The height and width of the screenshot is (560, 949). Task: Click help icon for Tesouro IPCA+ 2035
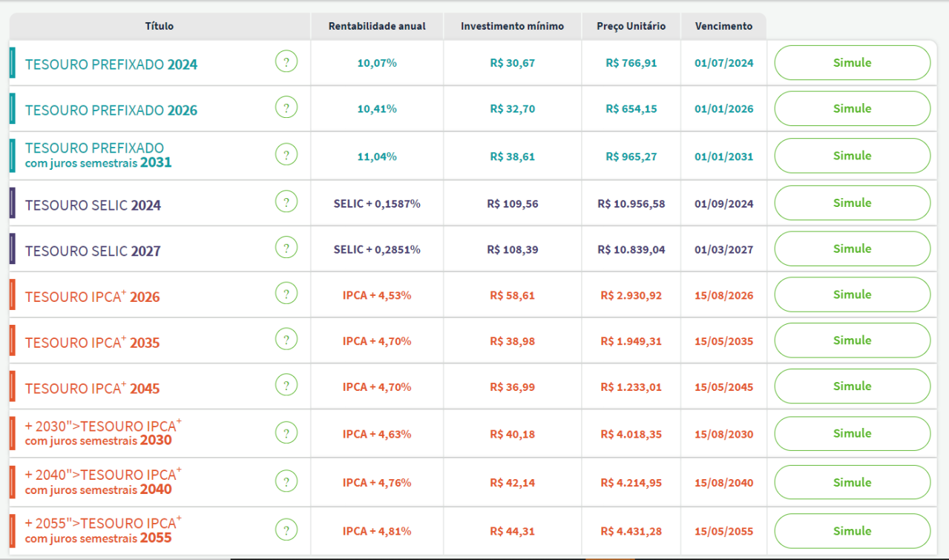(286, 340)
